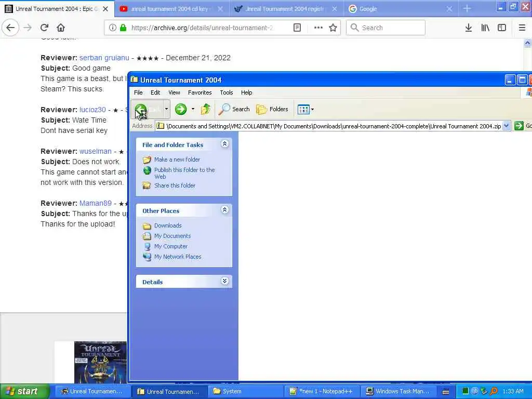532x399 pixels.
Task: Reload the archive.org page
Action: point(44,28)
